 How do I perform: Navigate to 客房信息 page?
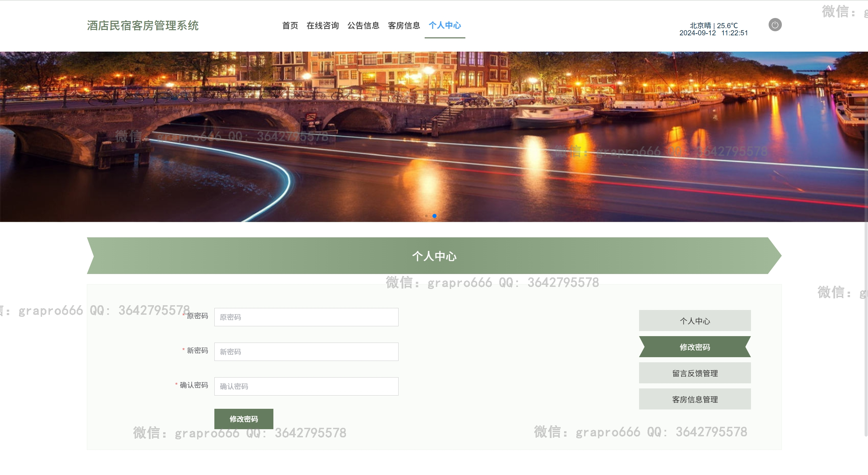pos(404,25)
